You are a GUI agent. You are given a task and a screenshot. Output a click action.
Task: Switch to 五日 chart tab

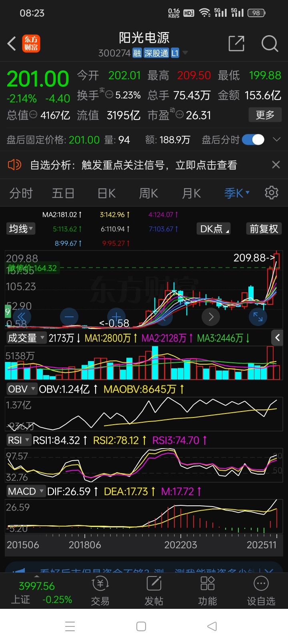[x=63, y=193]
